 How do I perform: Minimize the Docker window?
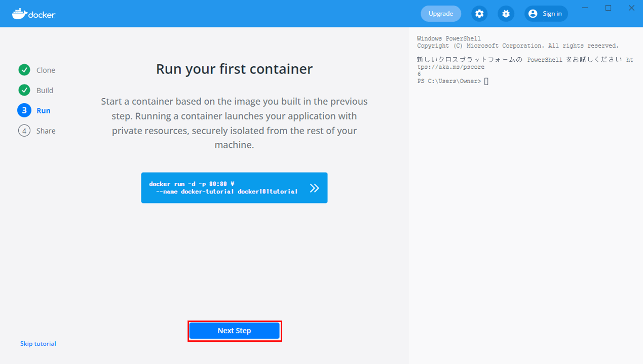[586, 8]
